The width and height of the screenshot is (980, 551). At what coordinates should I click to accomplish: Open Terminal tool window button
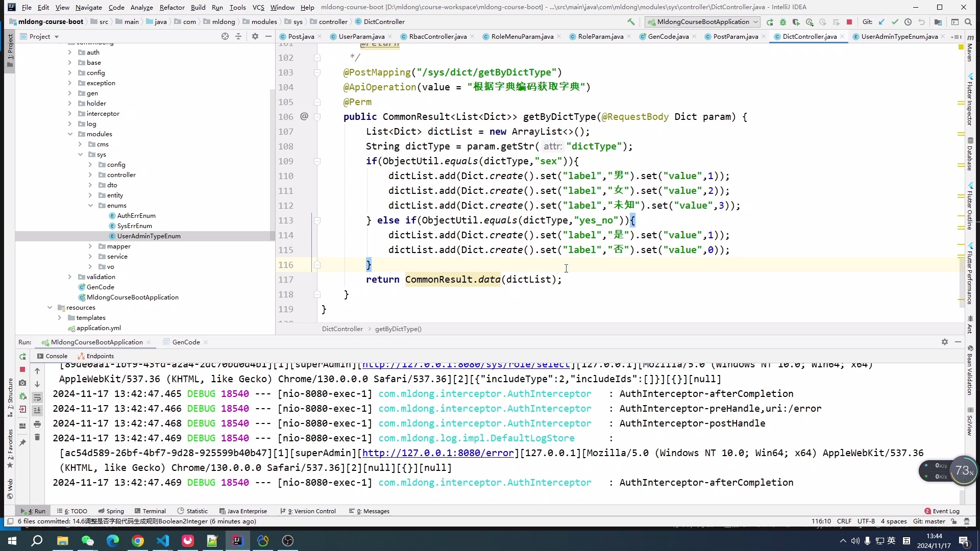click(x=150, y=511)
